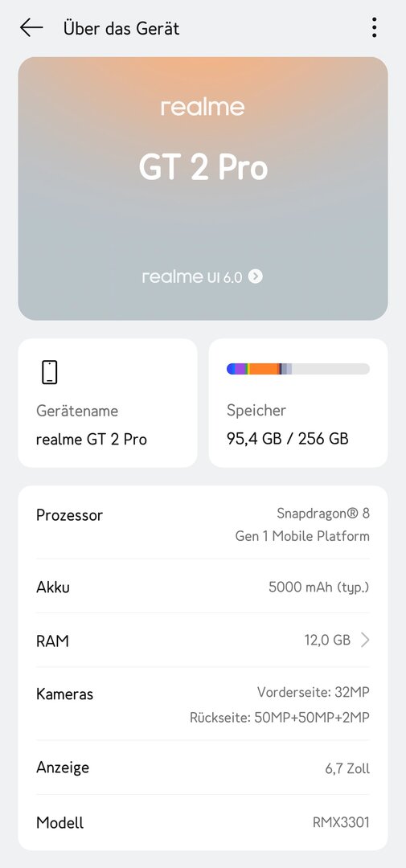Screen dimensions: 406x868
Task: Tap the realme logo on banner
Action: [203, 107]
